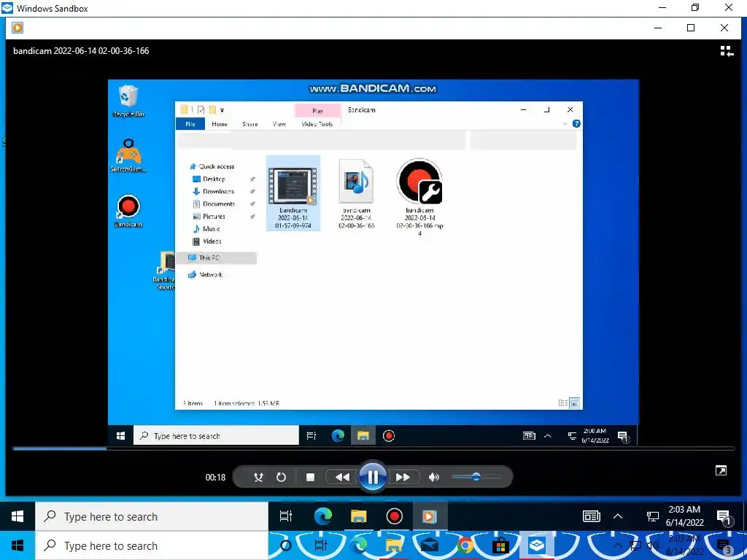747x560 pixels.
Task: Stop playback in Windows Media Player
Action: click(x=310, y=477)
